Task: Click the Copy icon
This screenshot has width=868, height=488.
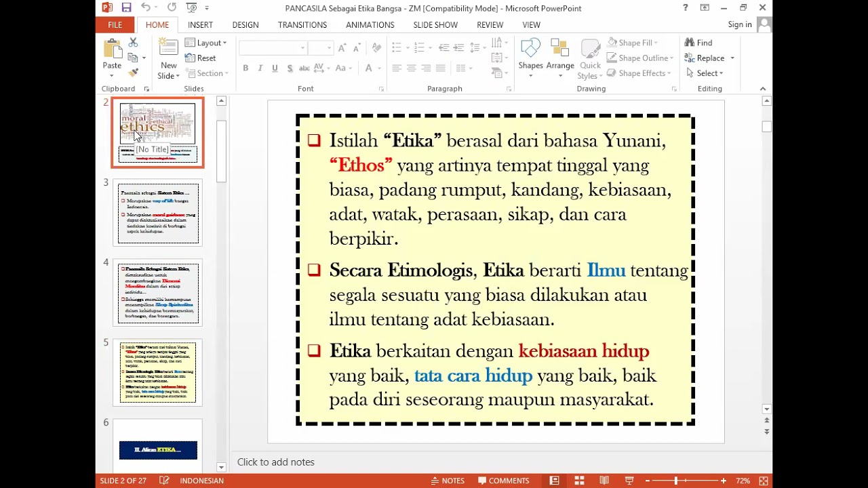Action: click(x=133, y=58)
